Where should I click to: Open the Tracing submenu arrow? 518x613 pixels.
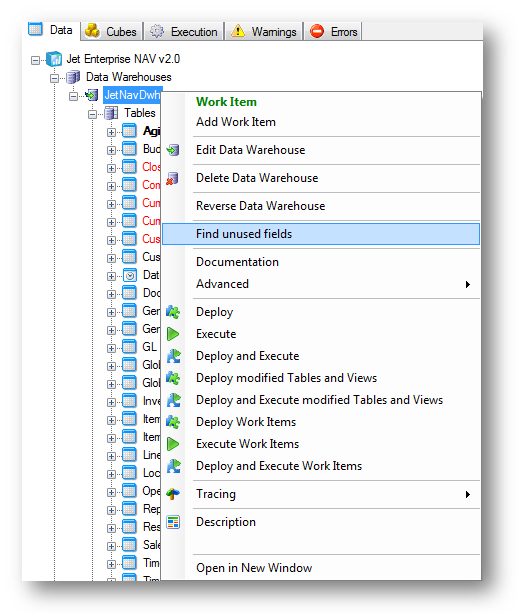click(468, 495)
